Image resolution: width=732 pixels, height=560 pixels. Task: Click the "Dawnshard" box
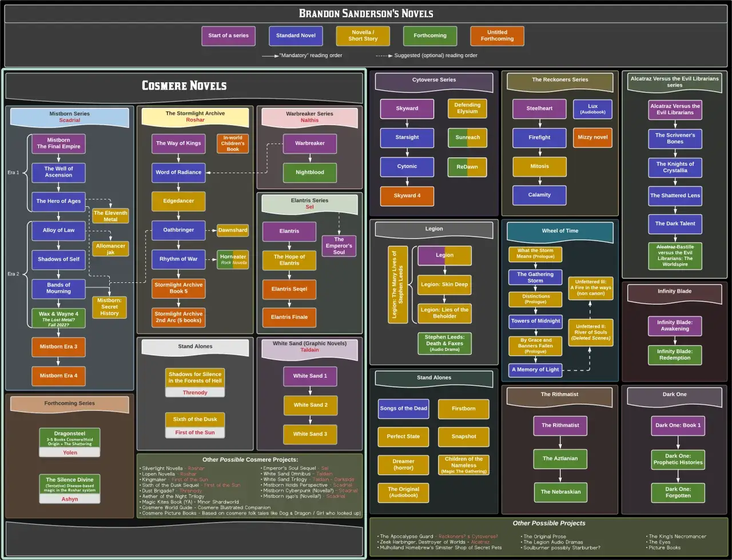click(x=233, y=230)
